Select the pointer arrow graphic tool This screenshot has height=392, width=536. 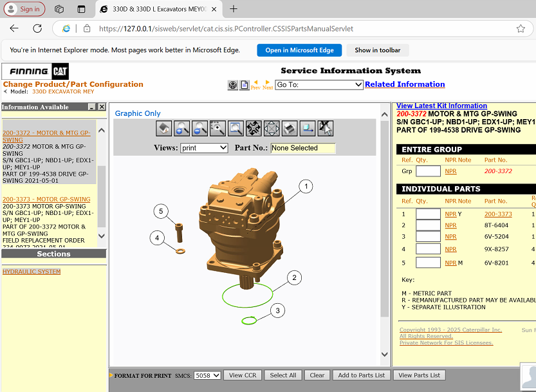coord(326,128)
